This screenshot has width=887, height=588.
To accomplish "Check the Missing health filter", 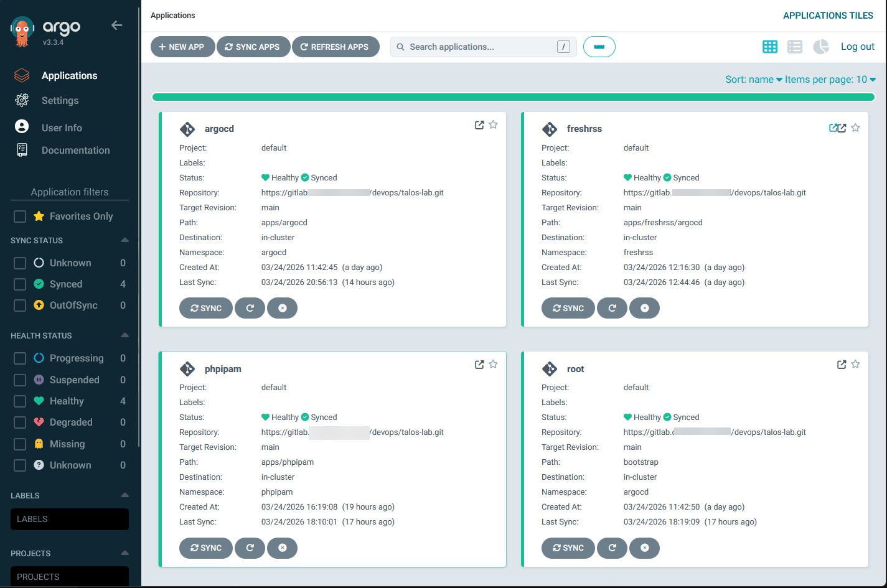I will [x=20, y=444].
